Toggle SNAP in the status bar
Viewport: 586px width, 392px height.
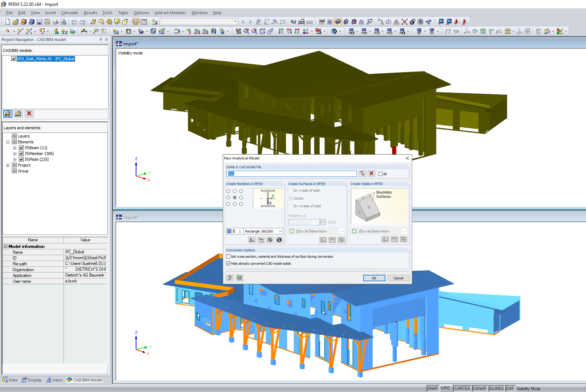(x=433, y=388)
